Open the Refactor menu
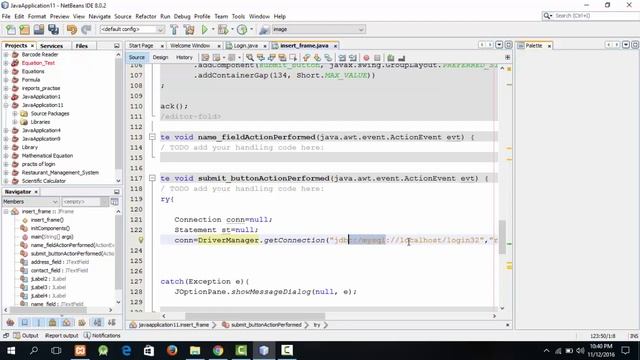Viewport: 640px width, 360px height. [146, 16]
